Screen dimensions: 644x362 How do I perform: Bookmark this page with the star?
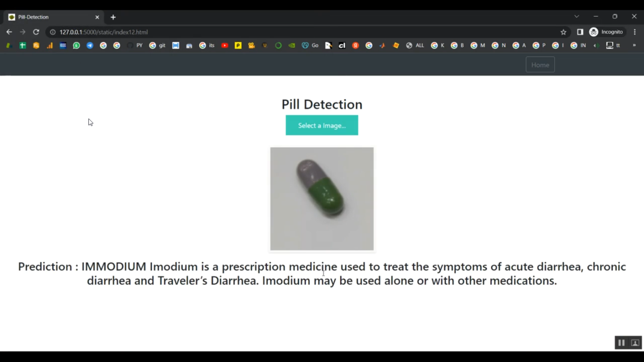[x=563, y=32]
